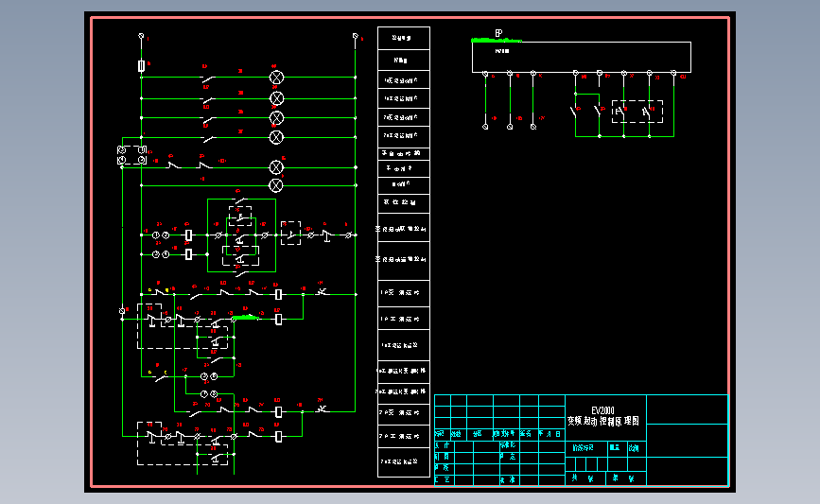The height and width of the screenshot is (504, 820).
Task: Pick the BP label above the inverter block
Action: [498, 33]
